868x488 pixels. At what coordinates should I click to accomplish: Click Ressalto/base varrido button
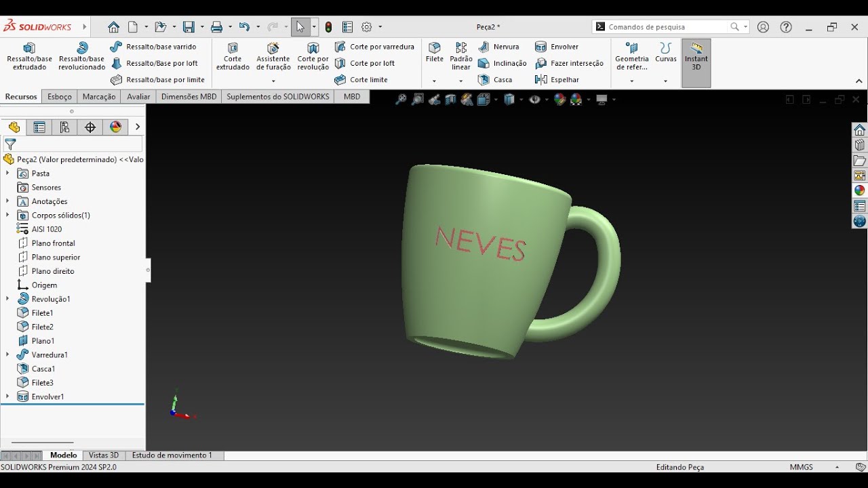coord(153,47)
